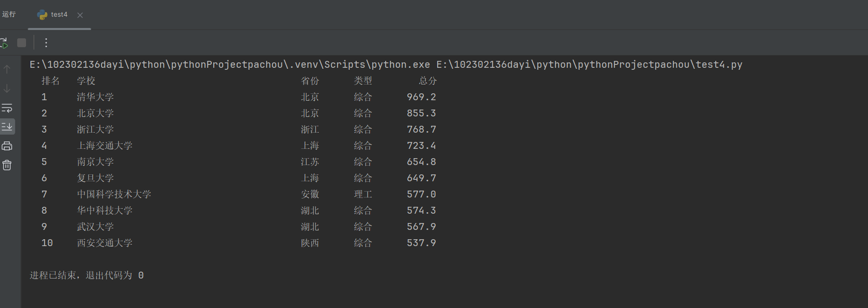Click province 陕西 in row 10
Viewport: 868px width, 308px height.
[x=310, y=243]
